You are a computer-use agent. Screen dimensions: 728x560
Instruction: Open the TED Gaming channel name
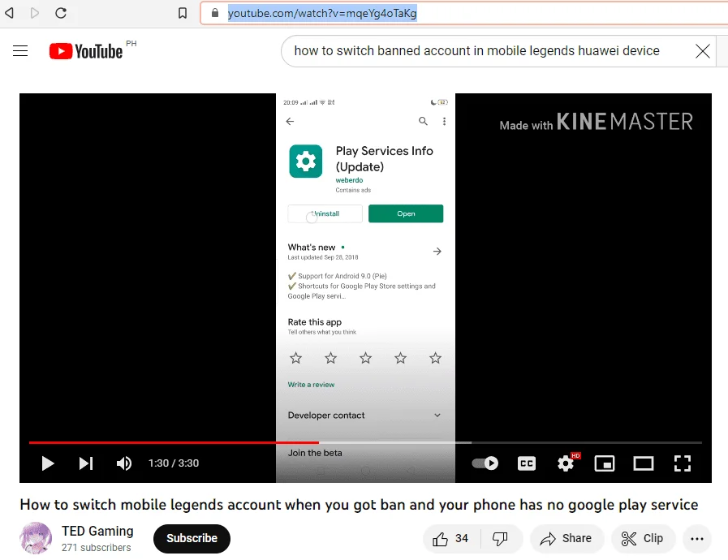tap(97, 531)
